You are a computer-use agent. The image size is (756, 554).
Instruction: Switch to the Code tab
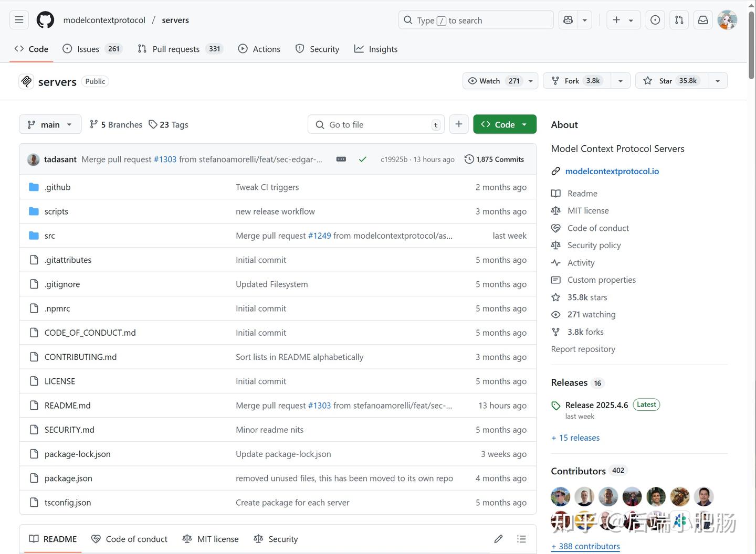click(31, 49)
